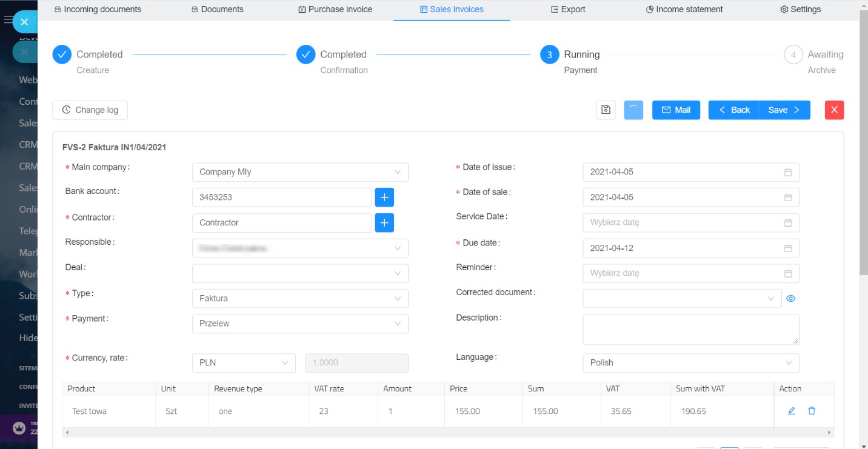The width and height of the screenshot is (868, 449).
Task: Expand the Main company dropdown
Action: tap(300, 172)
